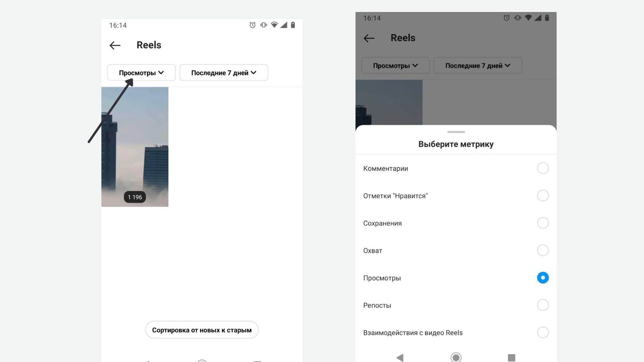Choose Отметки "Нравится" metric label
The width and height of the screenshot is (644, 362).
point(395,196)
